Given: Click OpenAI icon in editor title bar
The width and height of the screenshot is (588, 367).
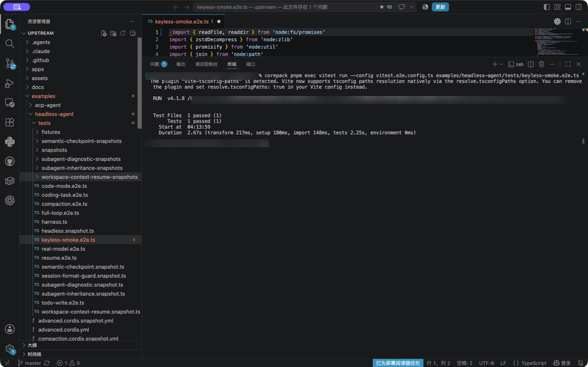Looking at the screenshot, I should coord(557,22).
